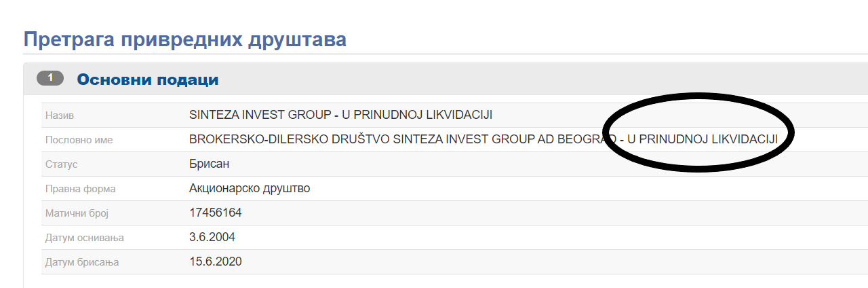Click the Назив field label
This screenshot has width=868, height=288.
tap(59, 115)
